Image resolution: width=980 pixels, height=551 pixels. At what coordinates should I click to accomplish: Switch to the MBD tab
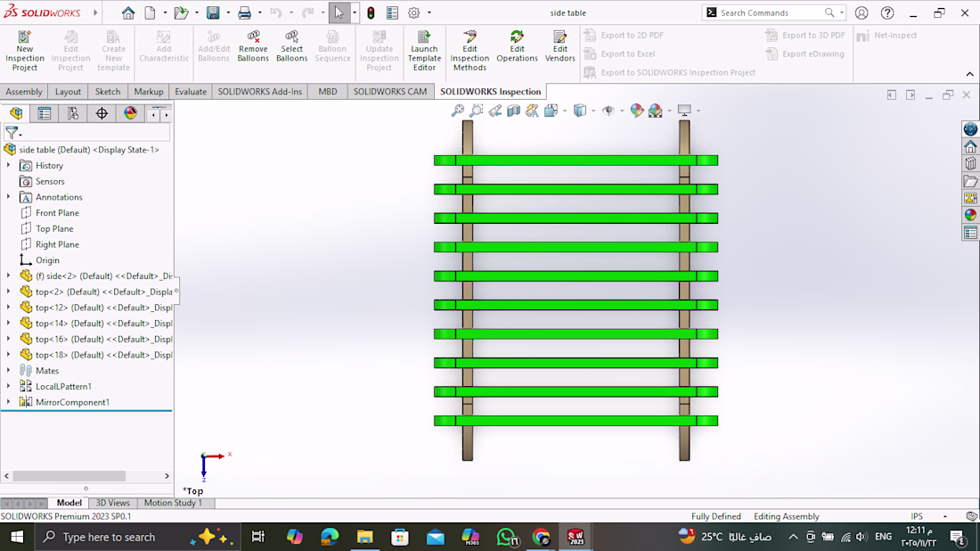pyautogui.click(x=328, y=91)
